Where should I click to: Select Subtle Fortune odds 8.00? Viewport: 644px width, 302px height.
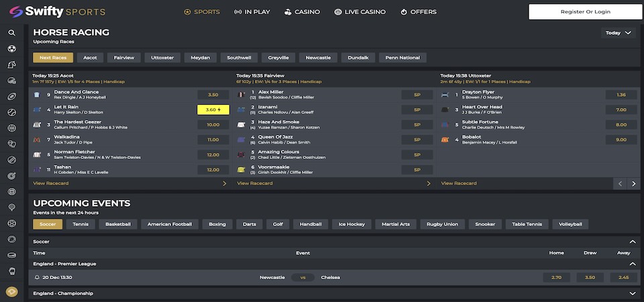(x=621, y=125)
